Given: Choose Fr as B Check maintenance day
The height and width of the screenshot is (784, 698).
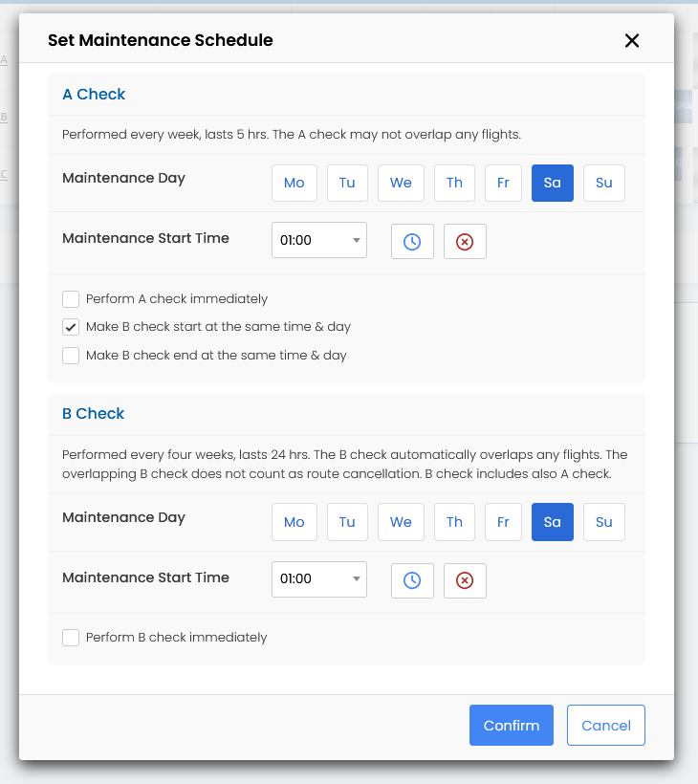Looking at the screenshot, I should click(503, 522).
